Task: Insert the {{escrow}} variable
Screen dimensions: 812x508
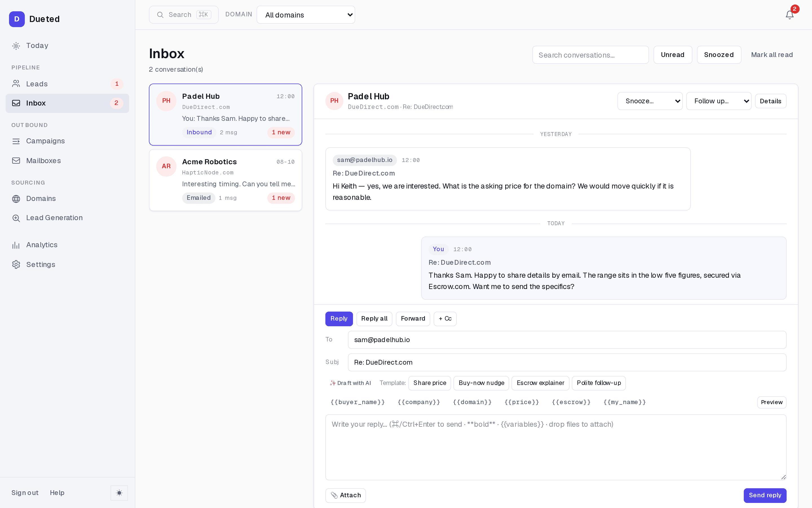Action: [571, 402]
